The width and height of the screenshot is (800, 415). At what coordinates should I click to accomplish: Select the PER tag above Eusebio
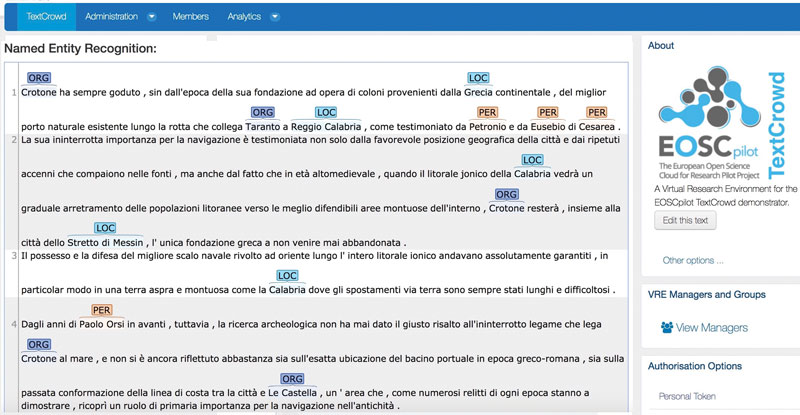[x=548, y=112]
